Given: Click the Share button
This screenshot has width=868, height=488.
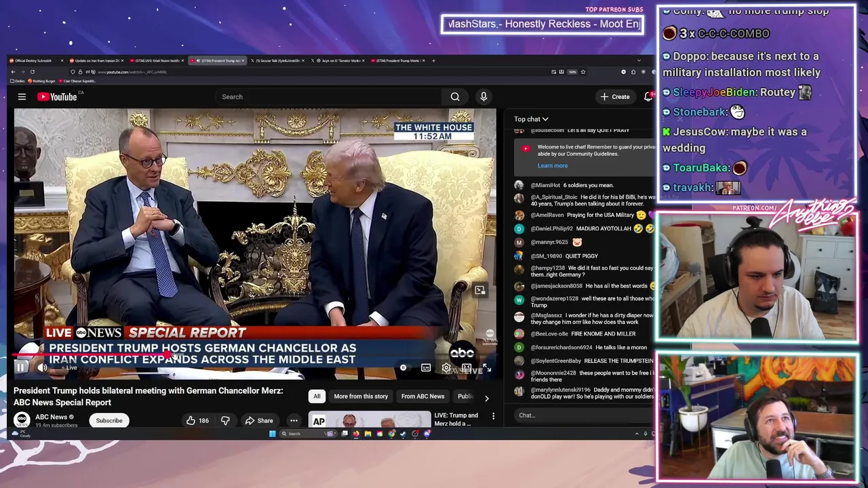Looking at the screenshot, I should (259, 421).
